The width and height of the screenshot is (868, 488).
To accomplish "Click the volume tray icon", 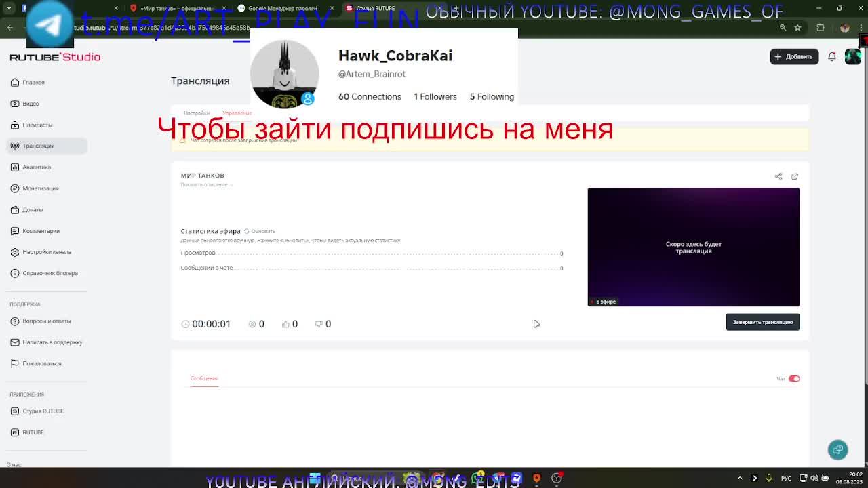I will (x=814, y=478).
